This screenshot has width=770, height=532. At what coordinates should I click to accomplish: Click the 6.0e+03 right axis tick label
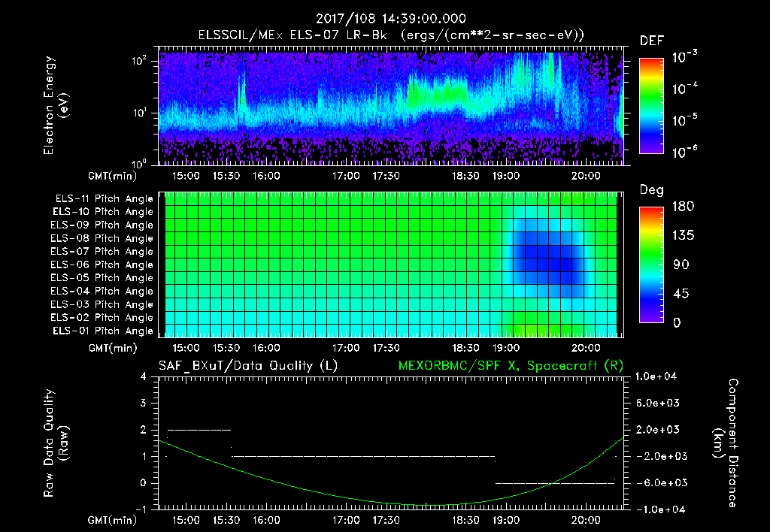click(658, 403)
